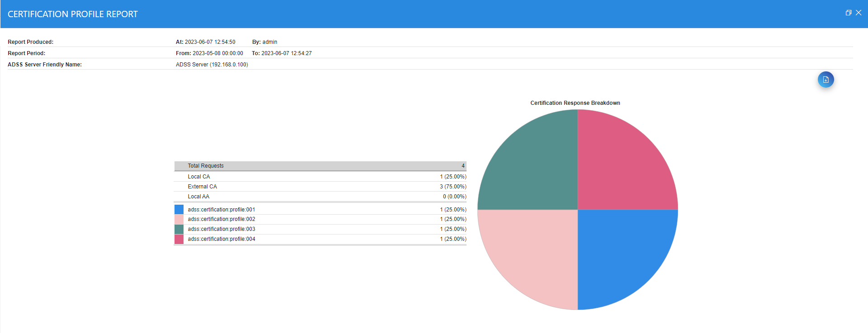Click the Certification Response Breakdown chart title
The image size is (868, 333).
point(575,103)
